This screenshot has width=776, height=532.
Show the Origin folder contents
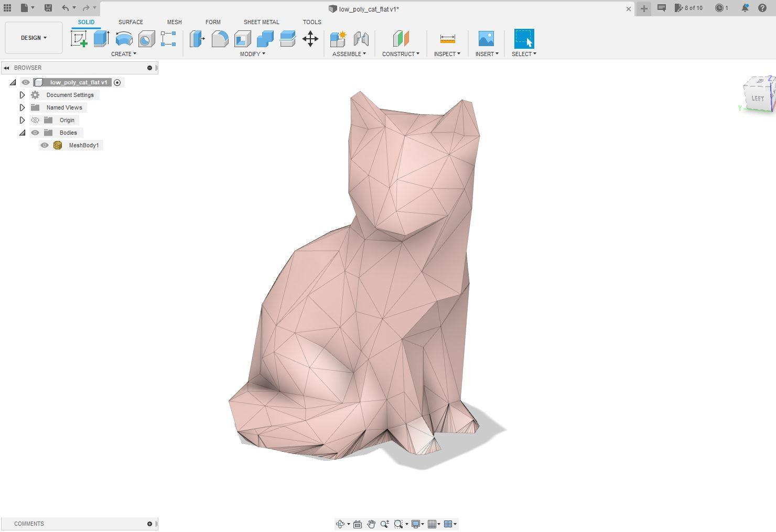pos(22,120)
